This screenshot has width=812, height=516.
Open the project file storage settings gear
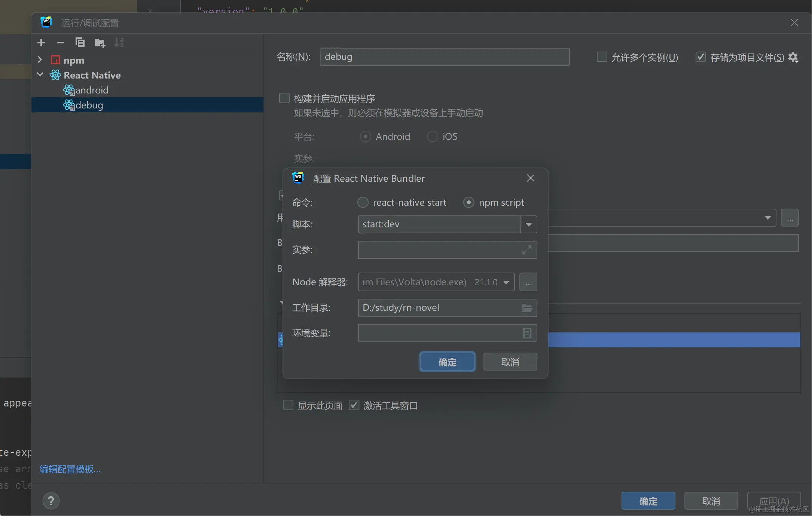pyautogui.click(x=793, y=57)
